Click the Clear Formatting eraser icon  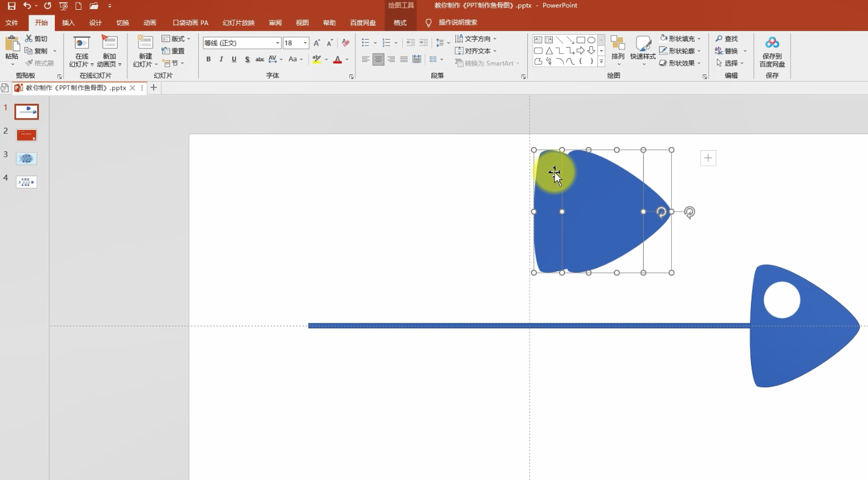pyautogui.click(x=346, y=43)
